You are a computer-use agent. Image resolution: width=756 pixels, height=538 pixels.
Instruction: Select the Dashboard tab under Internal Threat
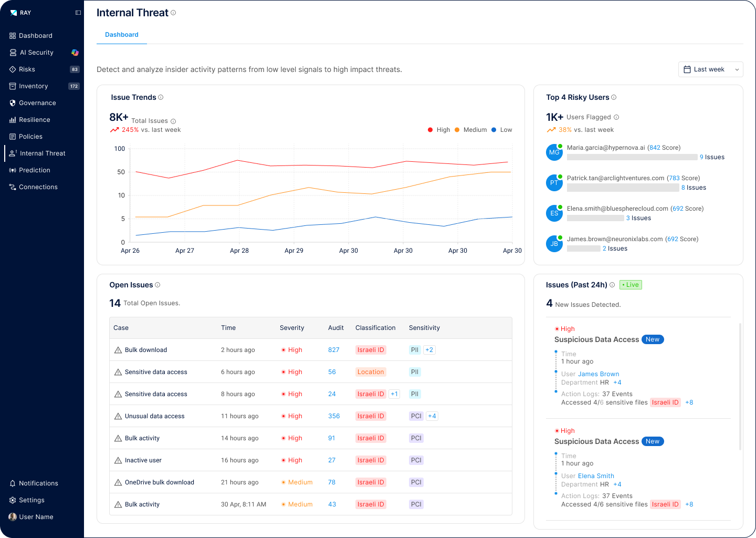(122, 35)
